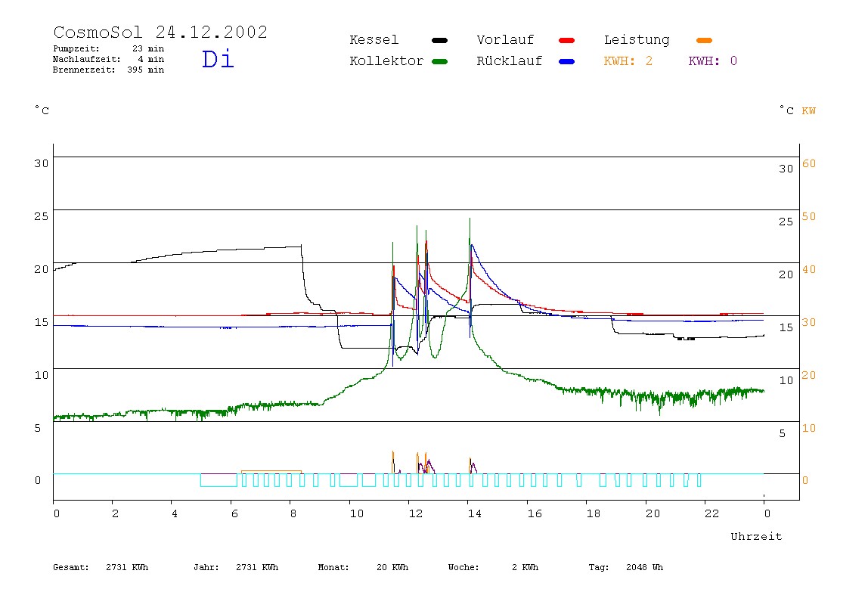Select the Monat value '20 KWh'

click(x=392, y=567)
